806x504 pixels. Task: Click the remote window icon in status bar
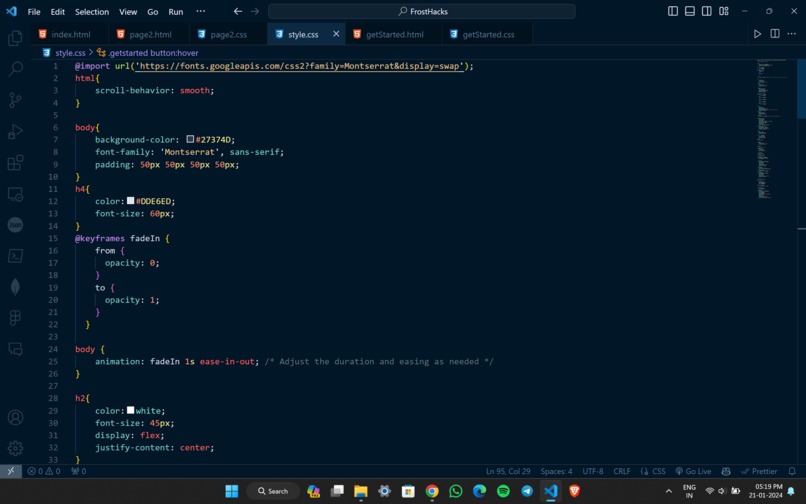click(11, 471)
